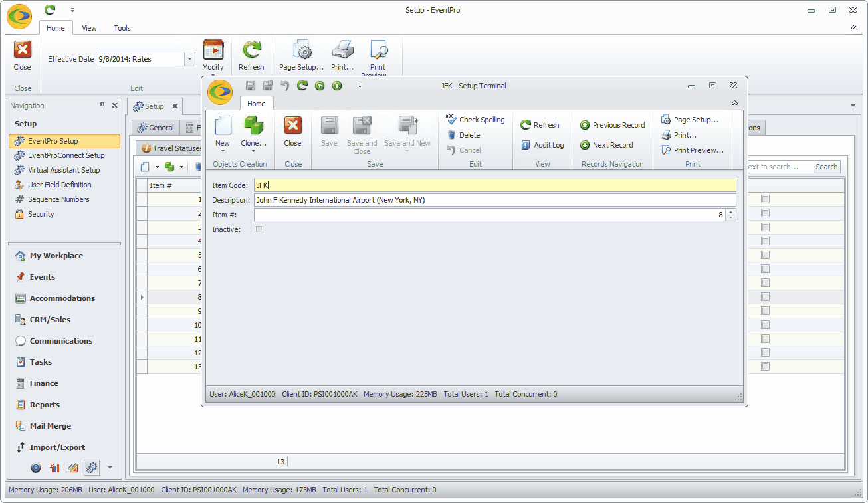The image size is (868, 503).
Task: Collapse the JFK window ribbon with the chevron
Action: click(x=734, y=103)
